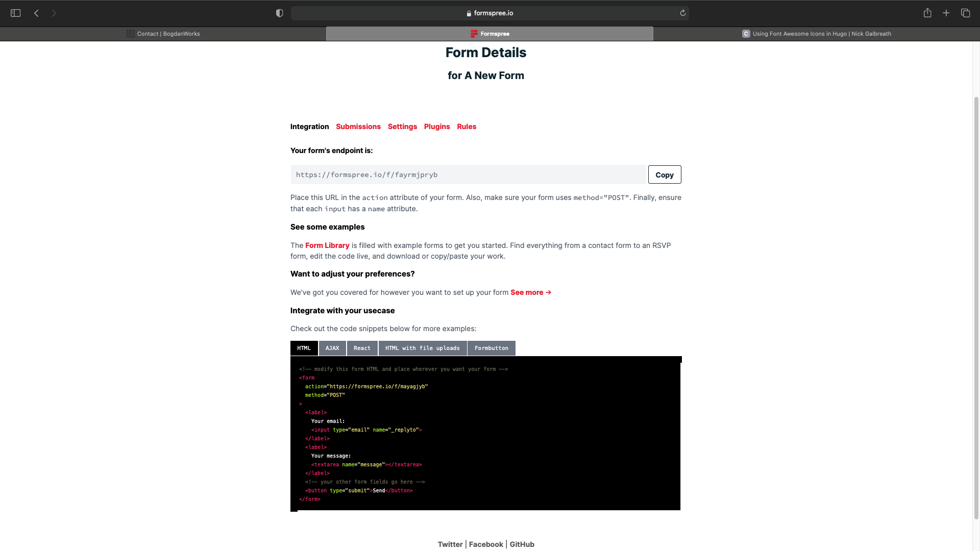The image size is (980, 551).
Task: Open the Submissions tab
Action: [358, 127]
